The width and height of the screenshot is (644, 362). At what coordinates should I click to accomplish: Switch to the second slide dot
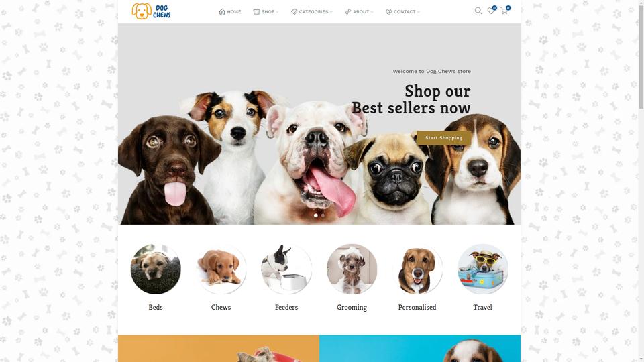pyautogui.click(x=323, y=215)
